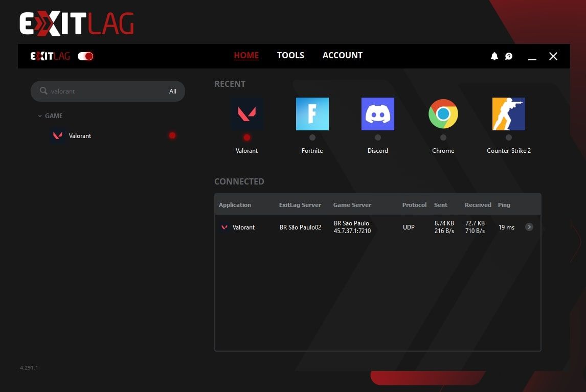Click the Discord icon in Recent
Screen dimensions: 586x392
pos(377,114)
